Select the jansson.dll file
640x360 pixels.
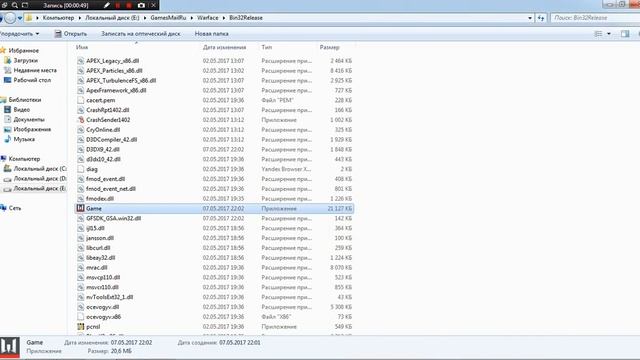pyautogui.click(x=100, y=238)
